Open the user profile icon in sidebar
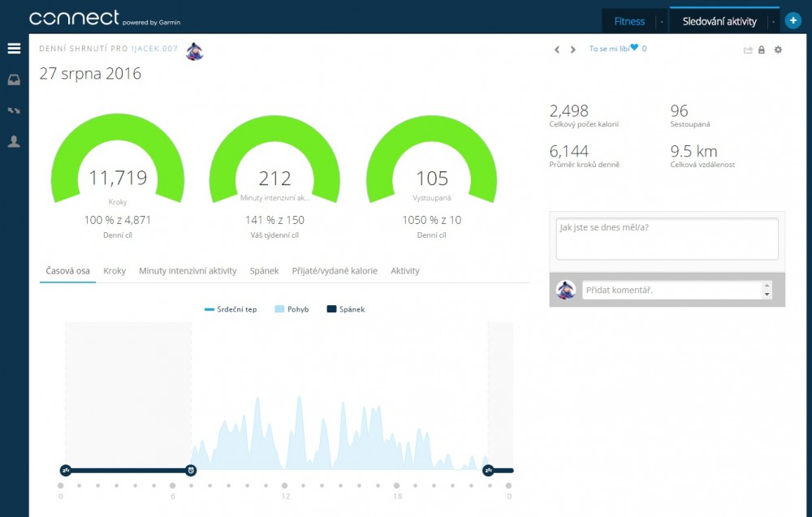This screenshot has width=812, height=517. click(14, 141)
